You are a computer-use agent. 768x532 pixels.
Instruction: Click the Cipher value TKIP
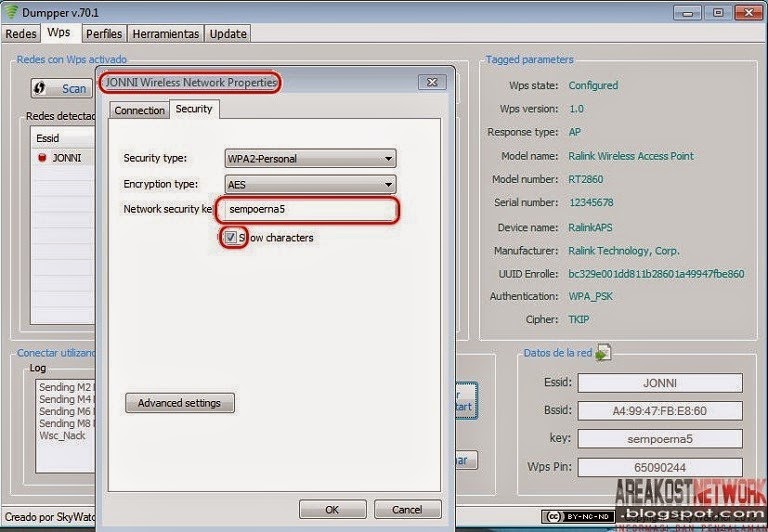click(x=578, y=319)
